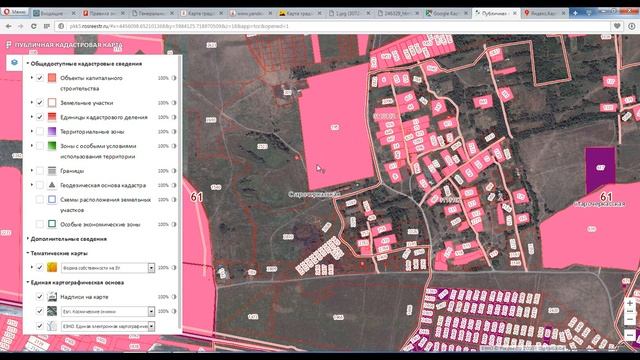
Task: Switch to the 1.jpg browser tab
Action: pyautogui.click(x=350, y=13)
